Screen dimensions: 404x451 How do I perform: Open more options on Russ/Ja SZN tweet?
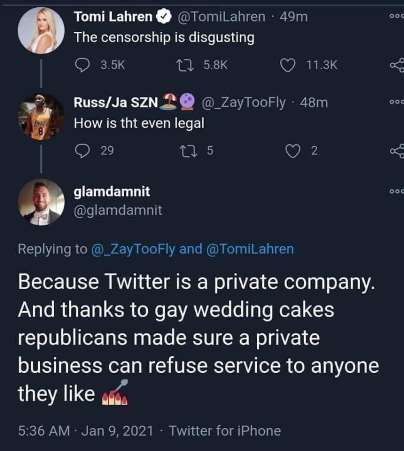(397, 102)
